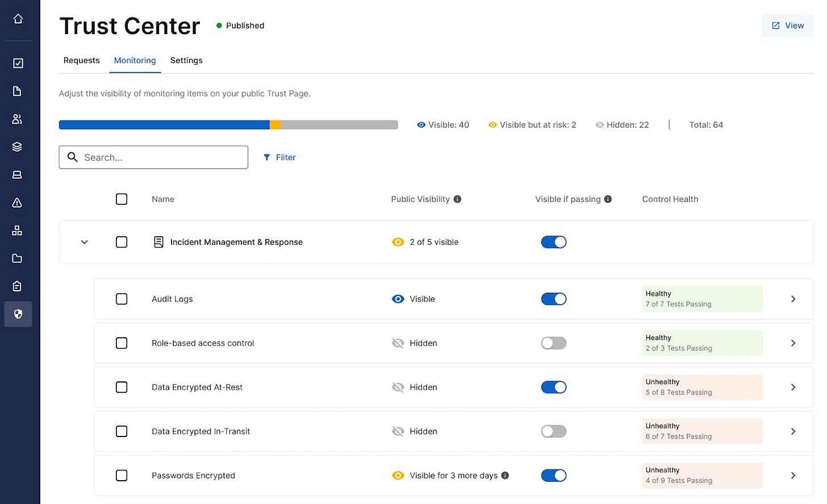The height and width of the screenshot is (504, 827).
Task: Open the org chart icon in sidebar
Action: 18,230
